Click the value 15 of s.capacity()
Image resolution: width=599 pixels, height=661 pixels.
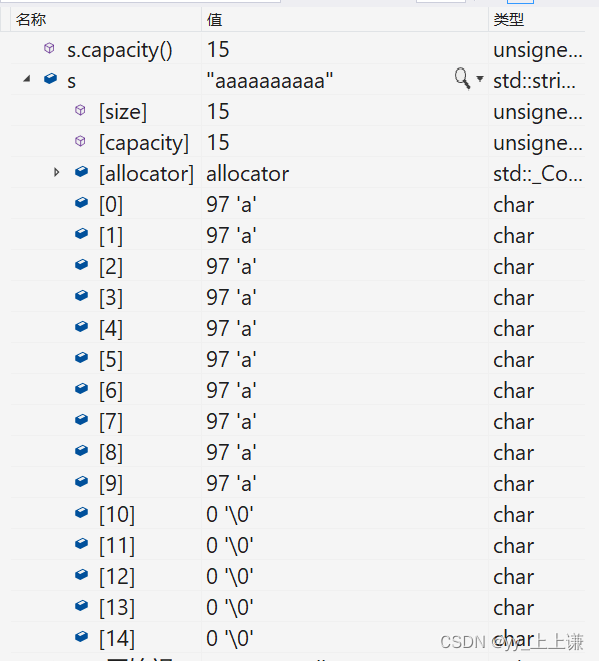pos(218,49)
